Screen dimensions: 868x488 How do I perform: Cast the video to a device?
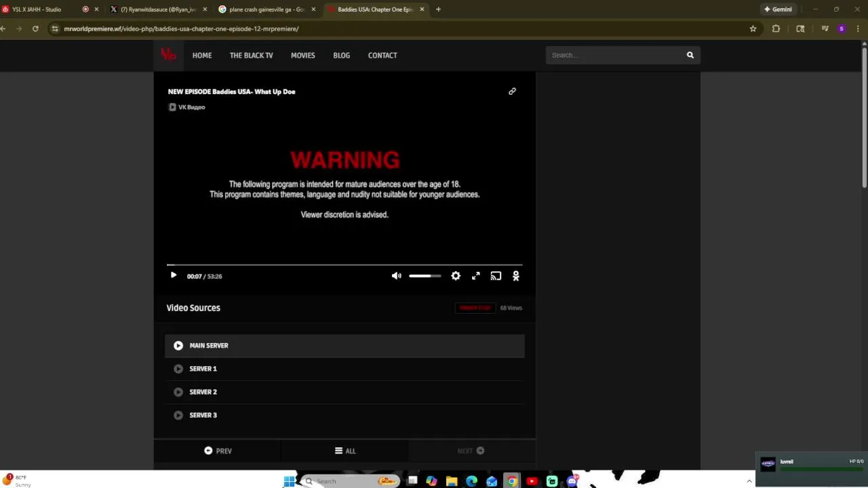pos(496,276)
